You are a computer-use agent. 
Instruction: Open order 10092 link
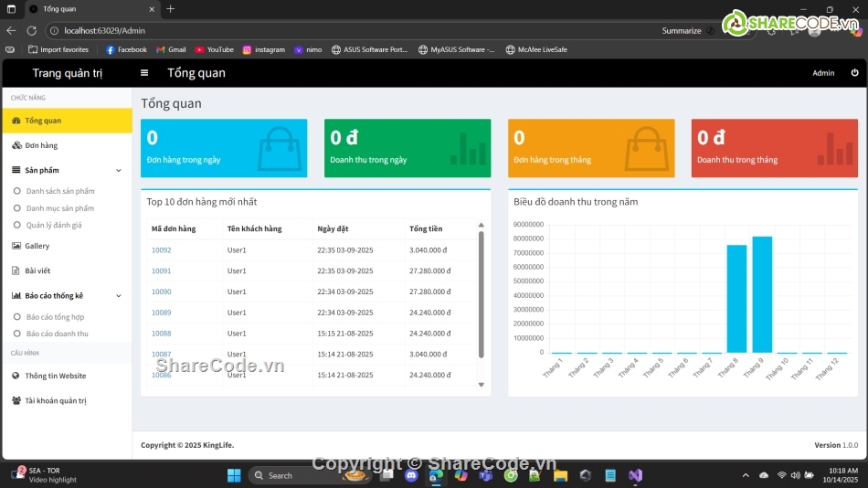pyautogui.click(x=161, y=250)
